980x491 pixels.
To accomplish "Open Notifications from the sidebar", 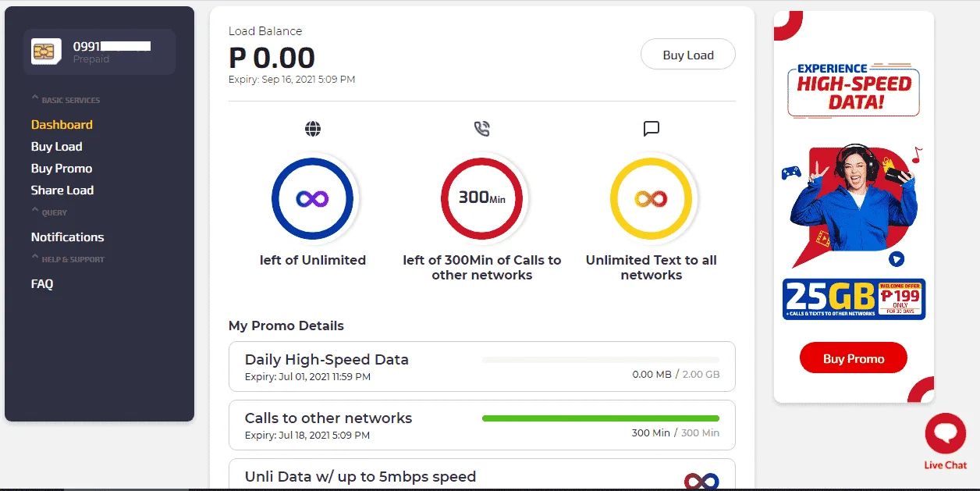I will [x=67, y=237].
